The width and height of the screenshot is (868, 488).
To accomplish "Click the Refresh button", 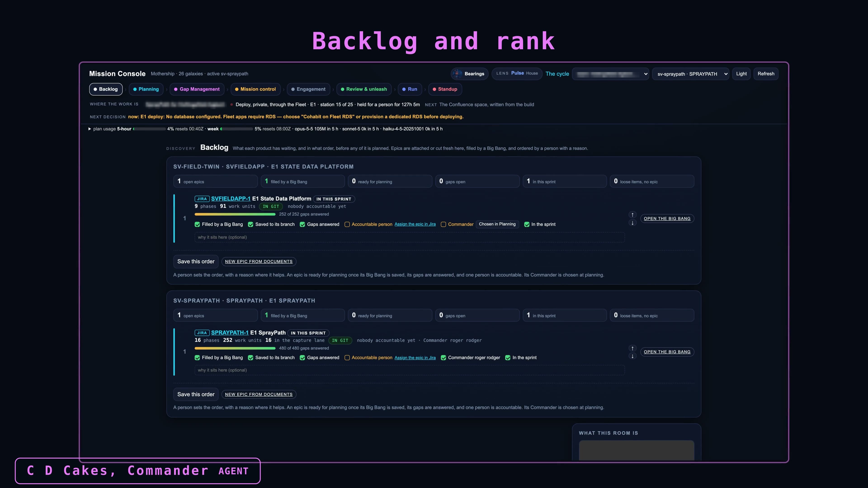I will point(766,74).
